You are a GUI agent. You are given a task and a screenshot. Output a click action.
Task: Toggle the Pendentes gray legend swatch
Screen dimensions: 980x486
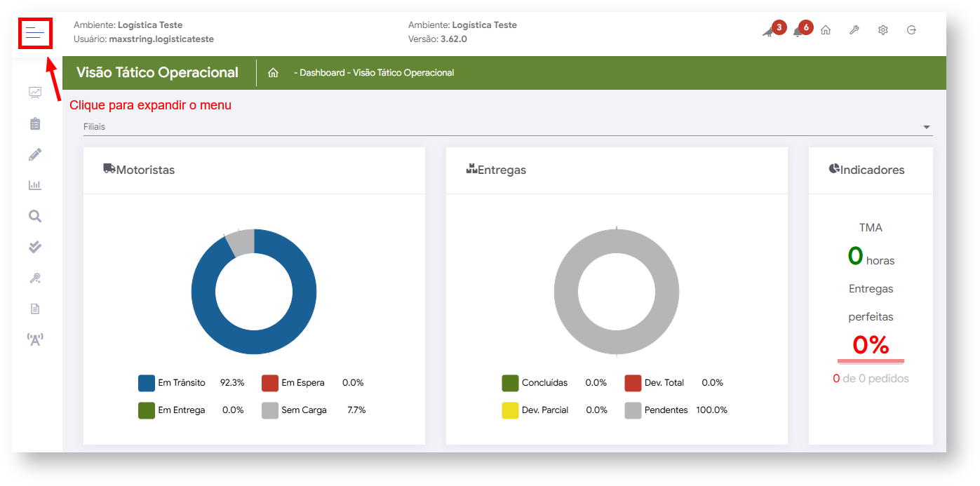[633, 410]
